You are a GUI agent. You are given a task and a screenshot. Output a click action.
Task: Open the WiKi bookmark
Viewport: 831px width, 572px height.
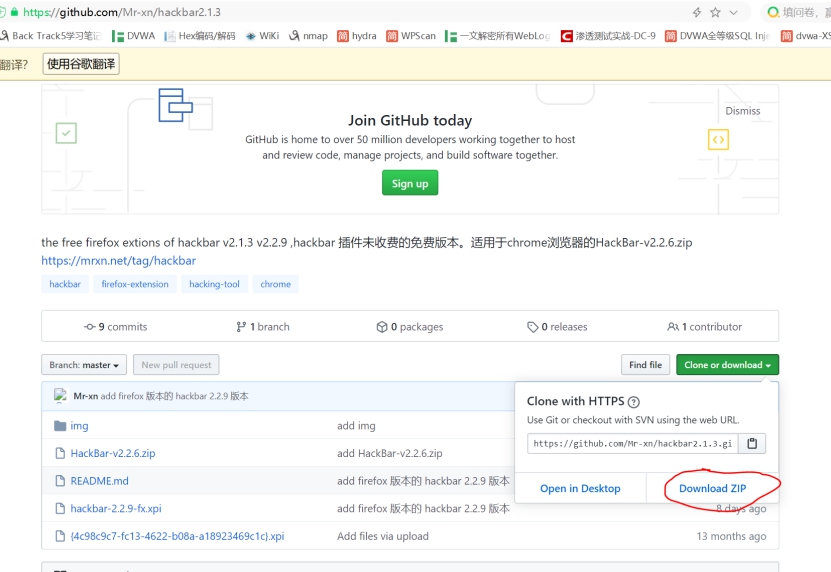(262, 36)
